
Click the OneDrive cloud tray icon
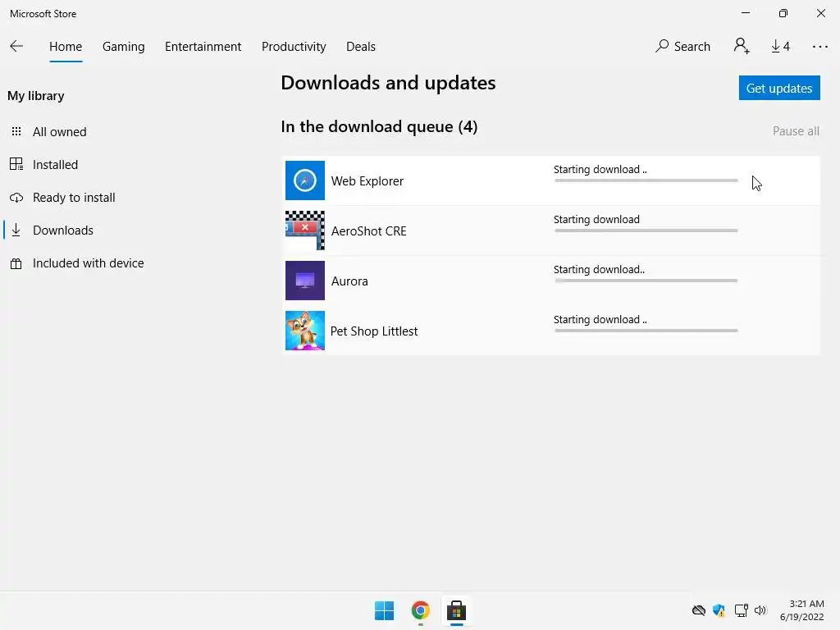pos(699,610)
